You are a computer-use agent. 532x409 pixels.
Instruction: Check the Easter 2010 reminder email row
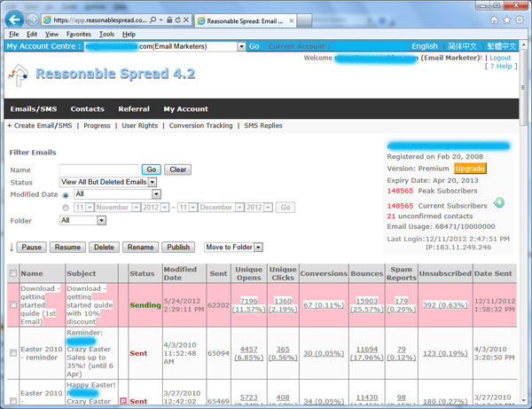tap(13, 353)
